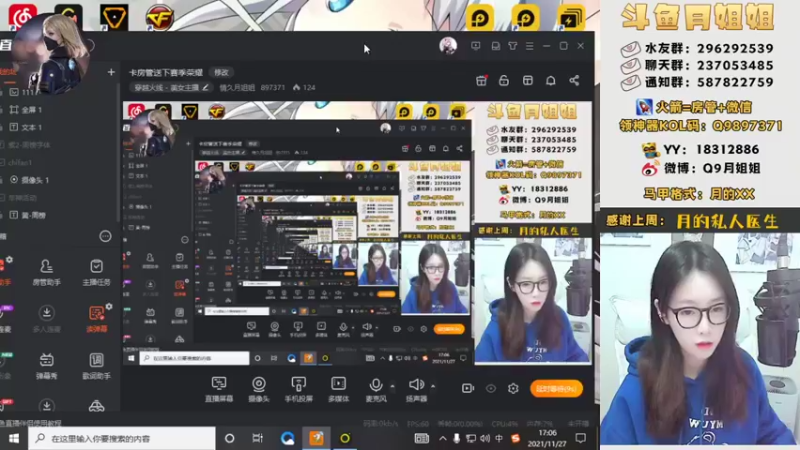Open 弹幕秀 tool
This screenshot has height=450, width=800.
[46, 366]
